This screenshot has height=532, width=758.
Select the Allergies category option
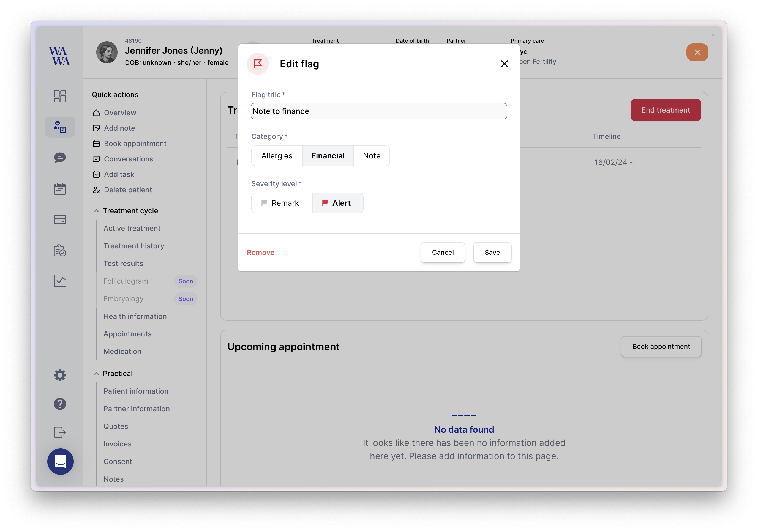coord(277,156)
